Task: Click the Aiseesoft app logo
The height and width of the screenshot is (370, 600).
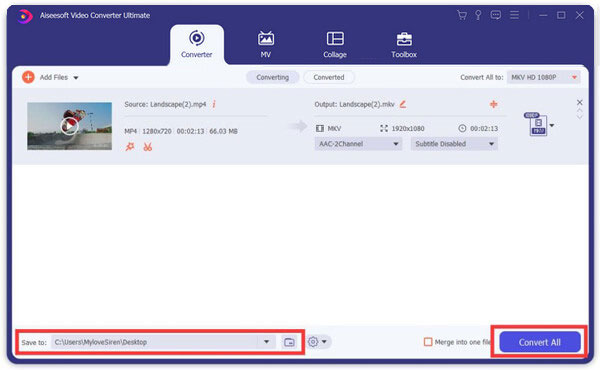Action: pyautogui.click(x=24, y=16)
